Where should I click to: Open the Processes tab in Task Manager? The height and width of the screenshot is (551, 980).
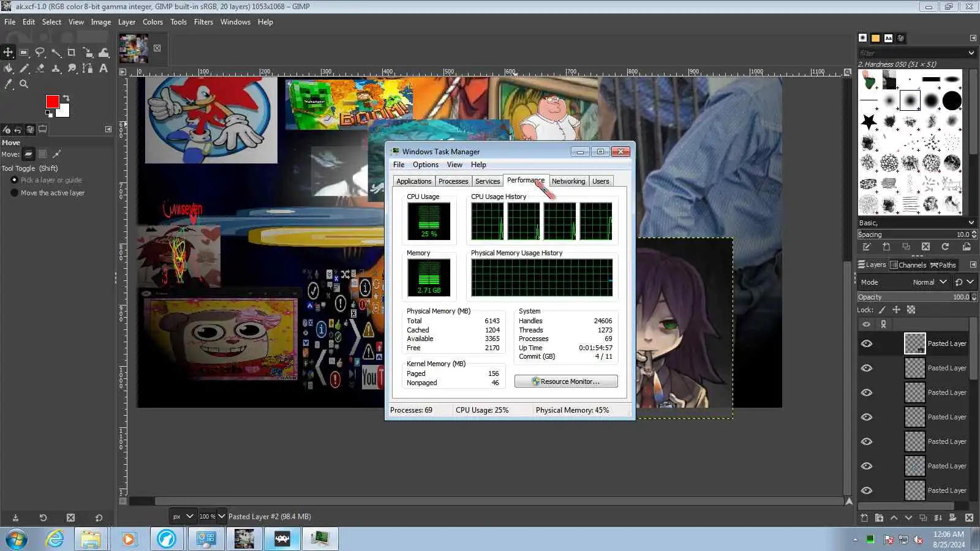click(453, 181)
